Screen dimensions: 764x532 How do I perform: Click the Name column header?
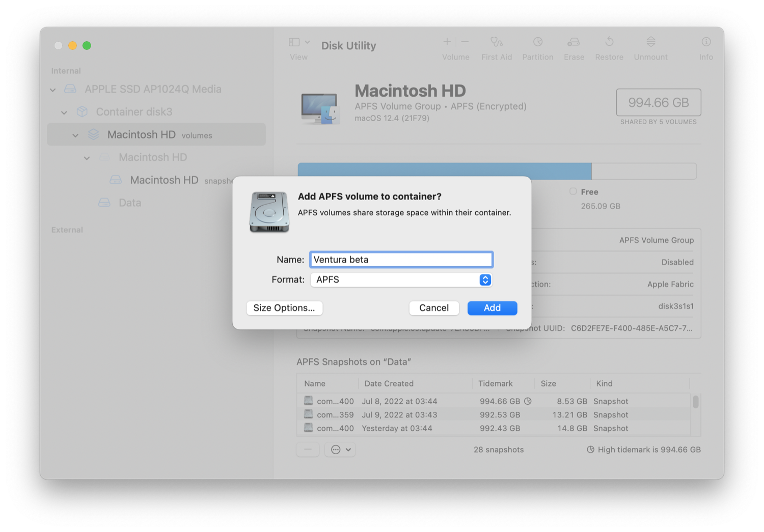click(315, 383)
